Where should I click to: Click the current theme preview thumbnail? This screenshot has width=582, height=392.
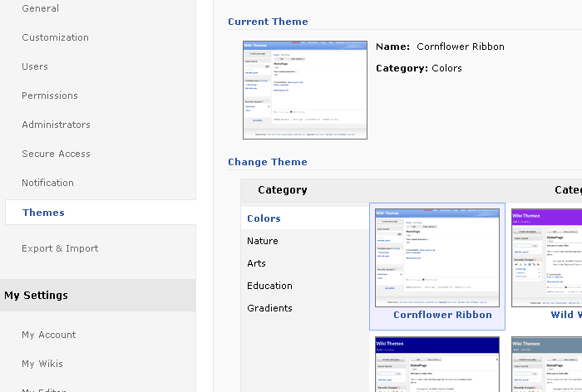coord(305,91)
